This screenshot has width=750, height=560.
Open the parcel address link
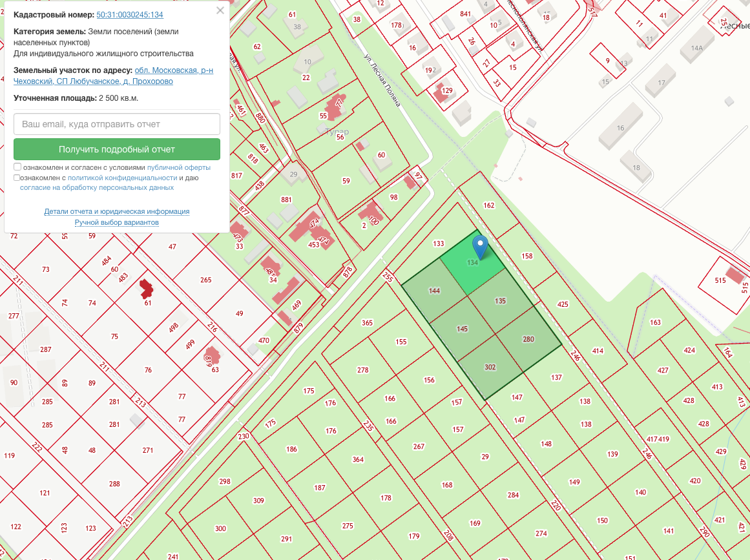[x=113, y=76]
